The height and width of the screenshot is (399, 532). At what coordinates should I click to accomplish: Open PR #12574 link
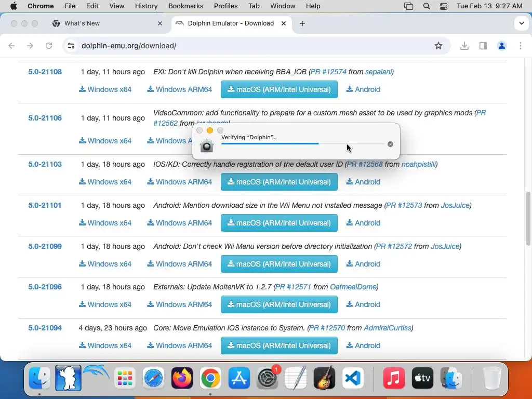click(328, 72)
